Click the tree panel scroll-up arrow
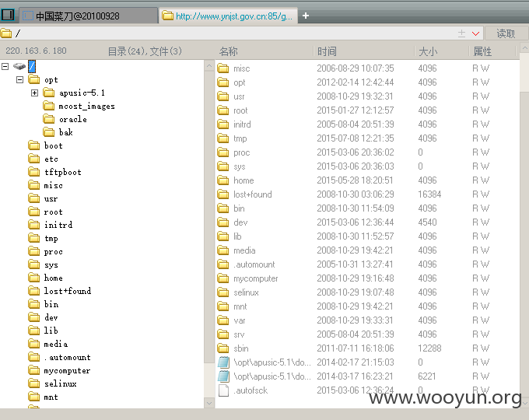This screenshot has width=529, height=420. (x=208, y=66)
